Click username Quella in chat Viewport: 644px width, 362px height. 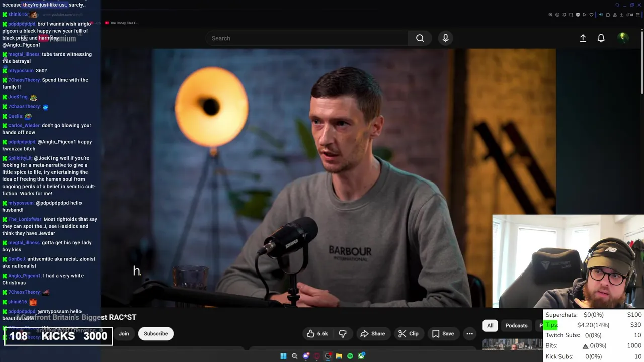click(15, 116)
